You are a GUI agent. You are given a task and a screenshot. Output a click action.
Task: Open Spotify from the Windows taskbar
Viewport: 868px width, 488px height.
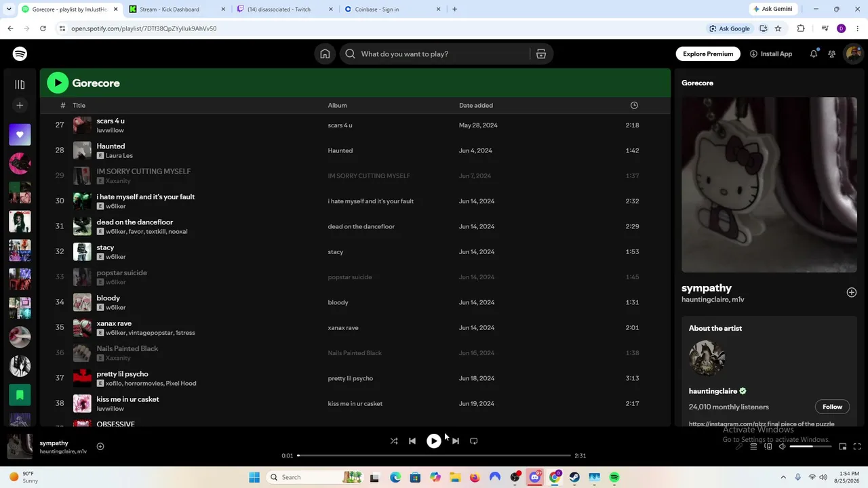614,477
